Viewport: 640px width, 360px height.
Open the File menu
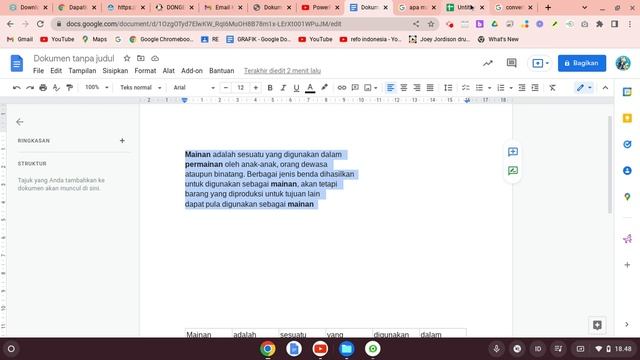(x=38, y=71)
